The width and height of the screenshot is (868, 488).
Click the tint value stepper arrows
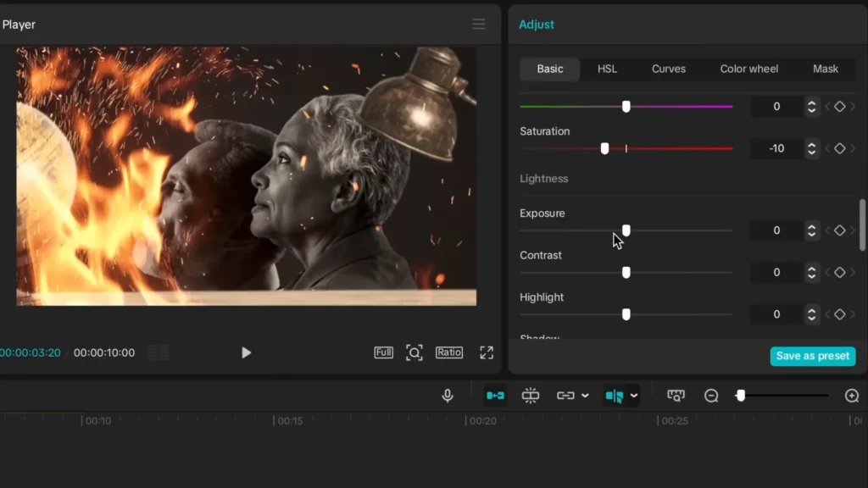tap(811, 106)
